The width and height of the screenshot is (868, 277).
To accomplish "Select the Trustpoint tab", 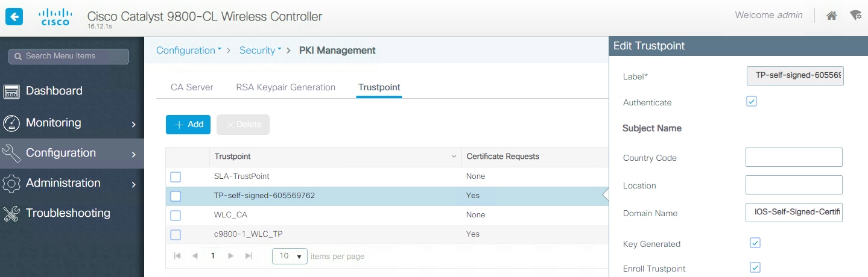I will (379, 87).
